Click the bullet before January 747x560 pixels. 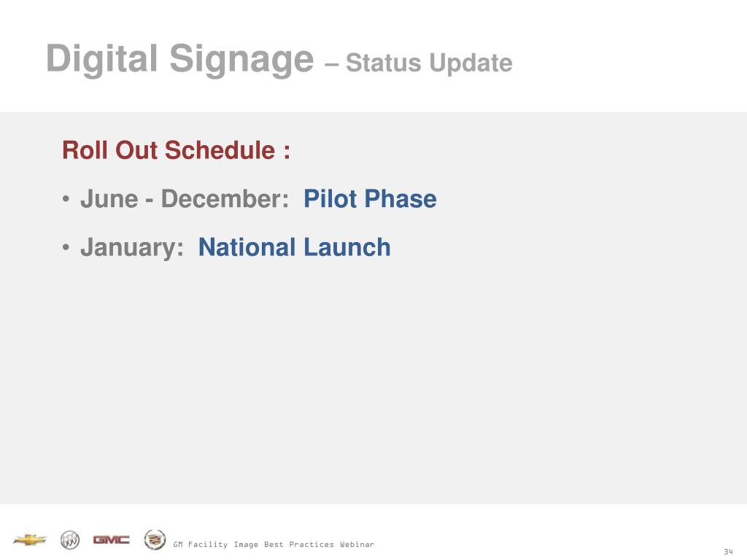[66, 248]
